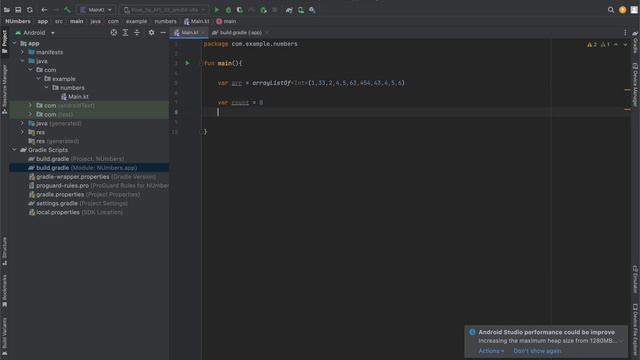
Task: Click the run gutter arrow beside main()
Action: point(187,63)
